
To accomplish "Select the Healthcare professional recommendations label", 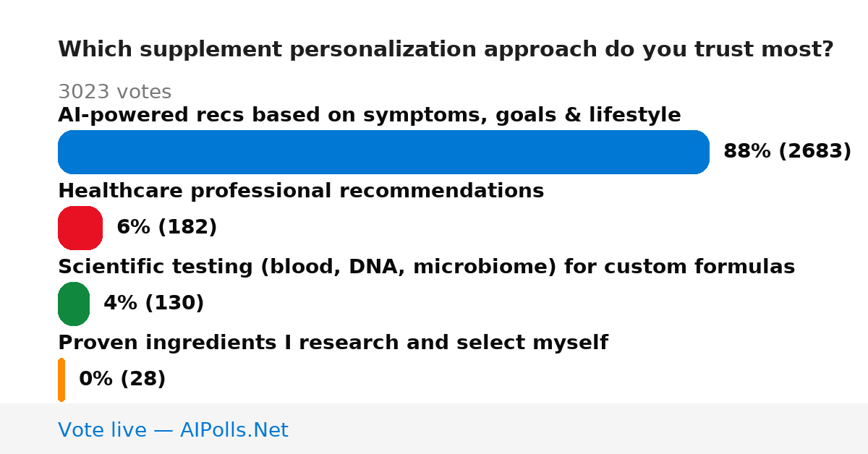I will [301, 191].
